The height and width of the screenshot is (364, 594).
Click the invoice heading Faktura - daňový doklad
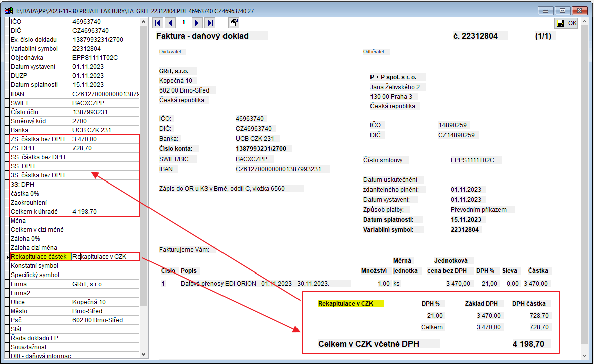tap(202, 36)
